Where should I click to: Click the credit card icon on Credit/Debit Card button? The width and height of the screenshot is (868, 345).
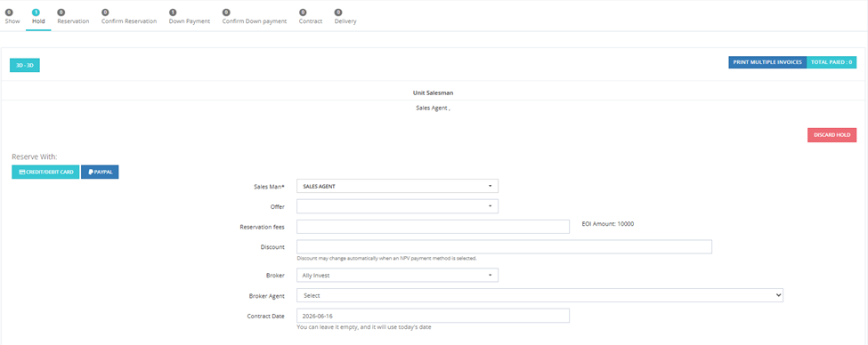point(22,172)
